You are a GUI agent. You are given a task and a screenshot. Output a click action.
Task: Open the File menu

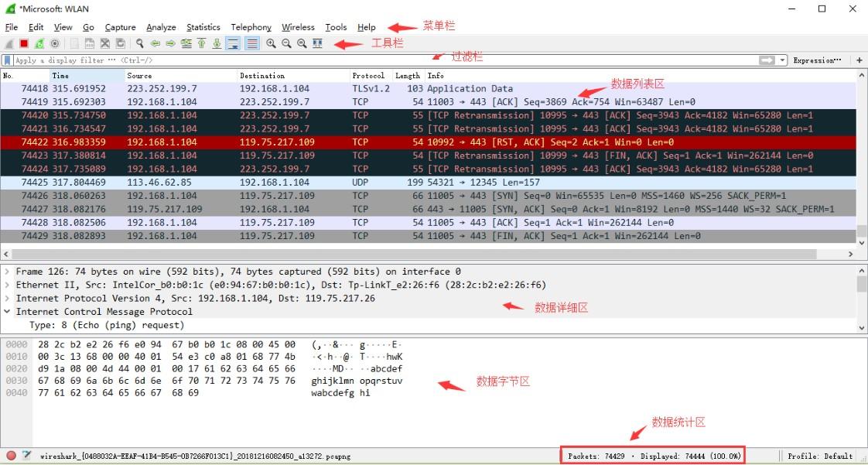coord(11,27)
